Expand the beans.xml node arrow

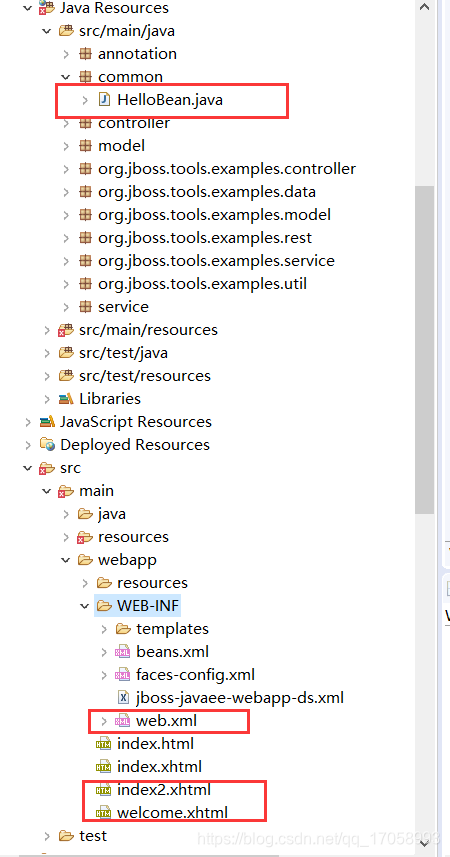tap(104, 651)
